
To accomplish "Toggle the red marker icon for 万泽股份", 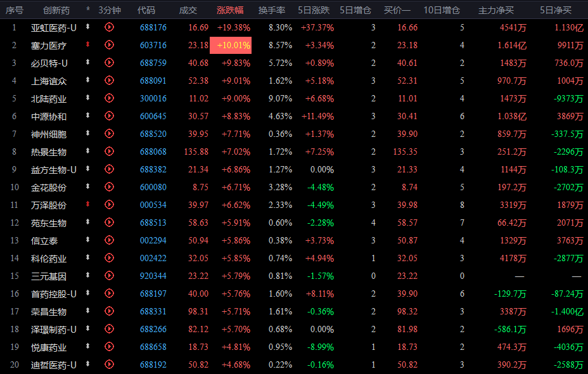I will coord(88,205).
